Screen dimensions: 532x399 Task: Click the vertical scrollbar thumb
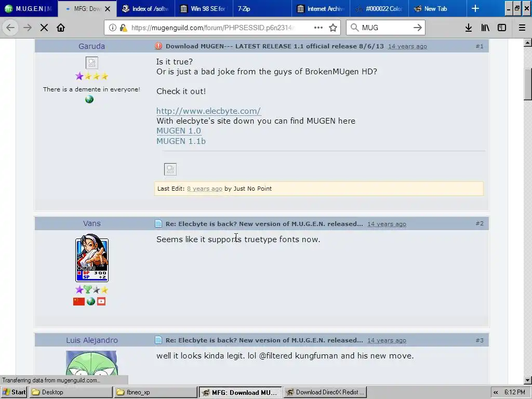click(x=528, y=84)
